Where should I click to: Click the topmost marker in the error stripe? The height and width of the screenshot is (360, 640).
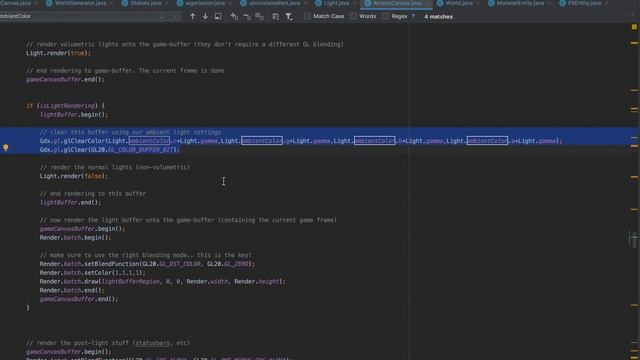point(634,42)
